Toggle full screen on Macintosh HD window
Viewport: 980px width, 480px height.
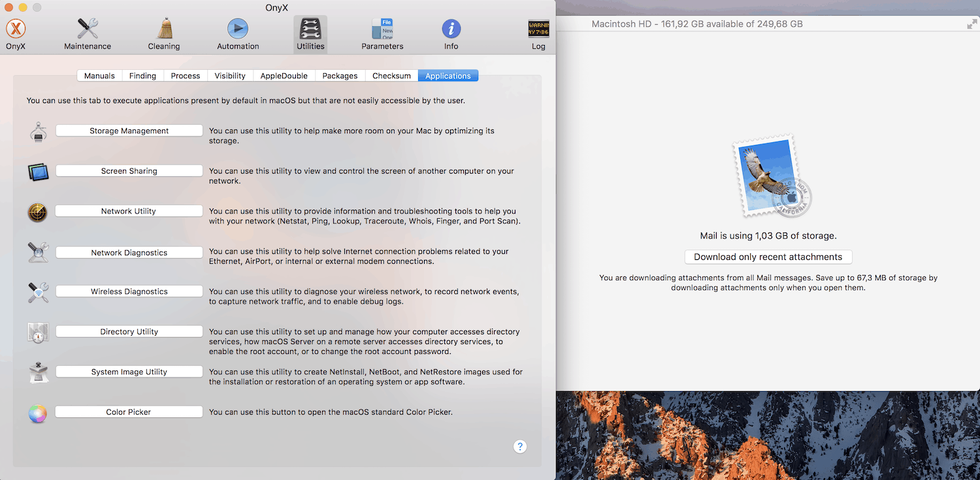972,24
